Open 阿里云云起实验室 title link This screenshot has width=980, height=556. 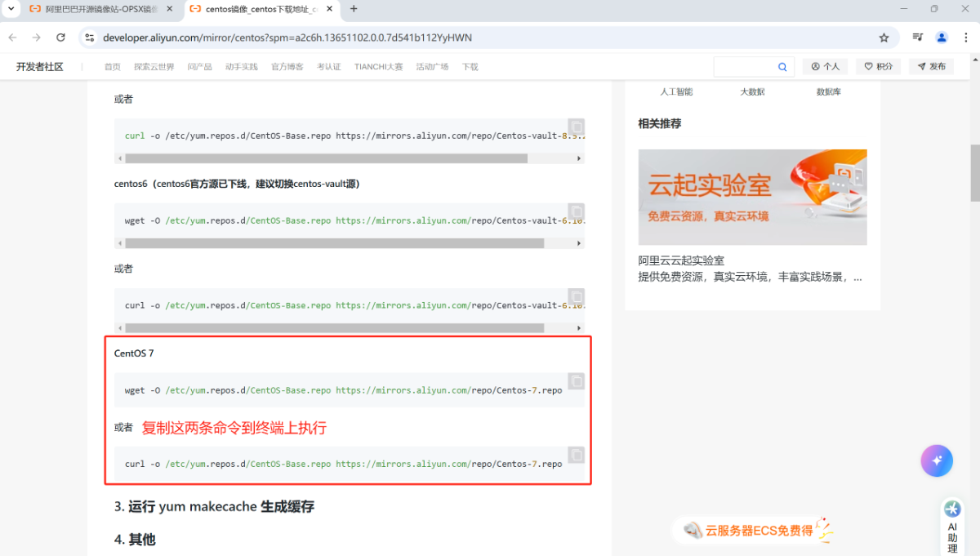pos(681,260)
